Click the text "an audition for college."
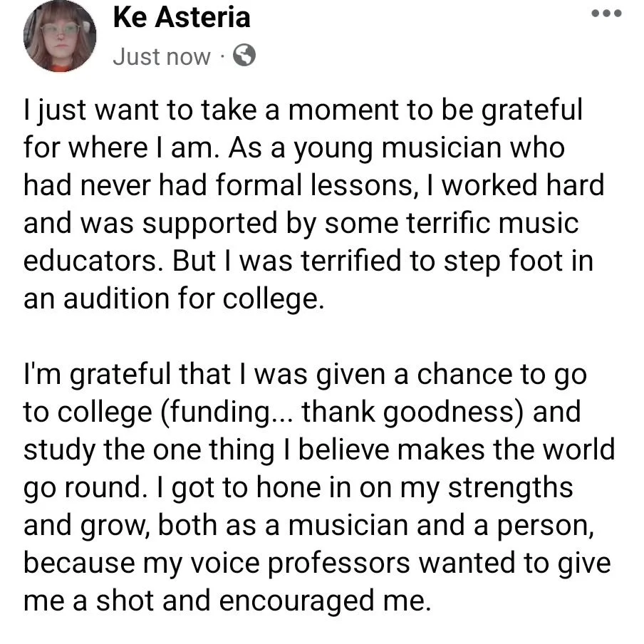The height and width of the screenshot is (644, 644). click(x=172, y=298)
